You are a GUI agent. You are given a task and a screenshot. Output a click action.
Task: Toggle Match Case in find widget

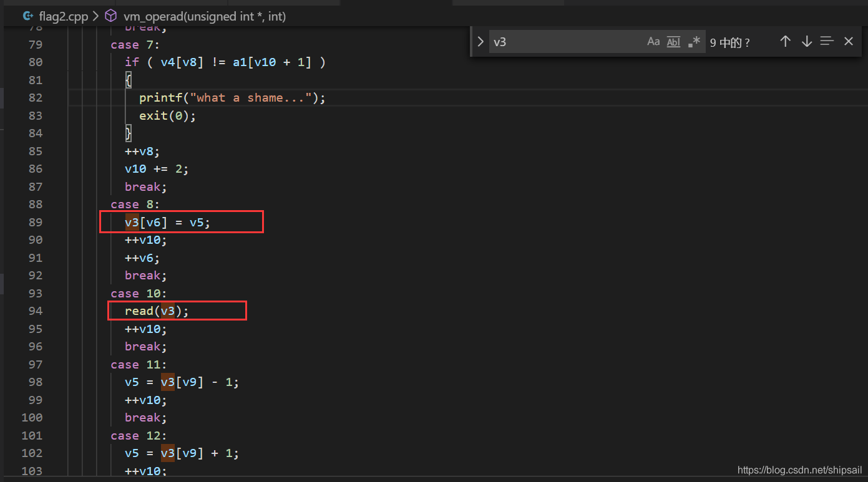click(x=653, y=42)
